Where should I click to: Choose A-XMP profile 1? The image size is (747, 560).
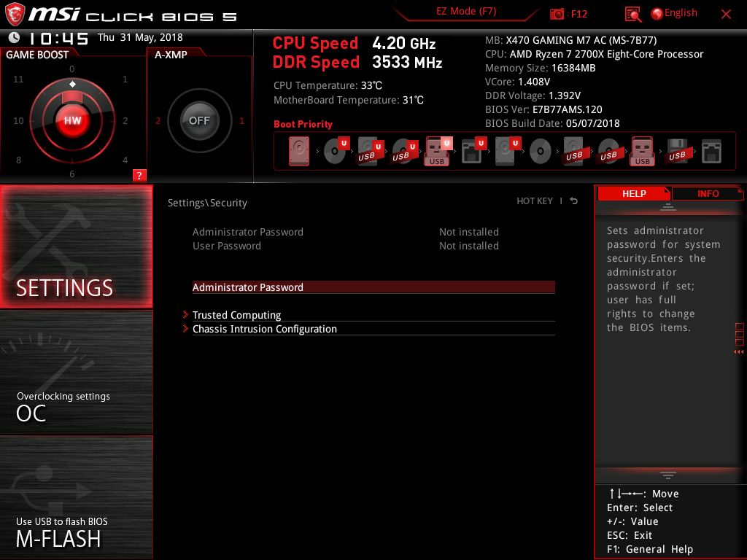click(241, 121)
